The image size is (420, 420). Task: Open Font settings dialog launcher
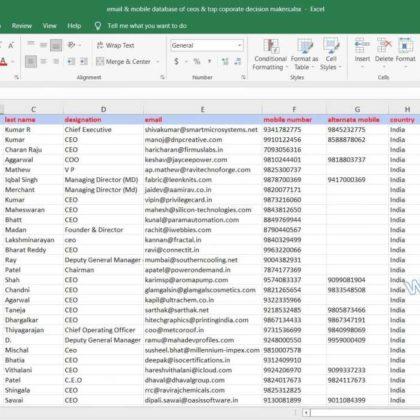(16, 77)
